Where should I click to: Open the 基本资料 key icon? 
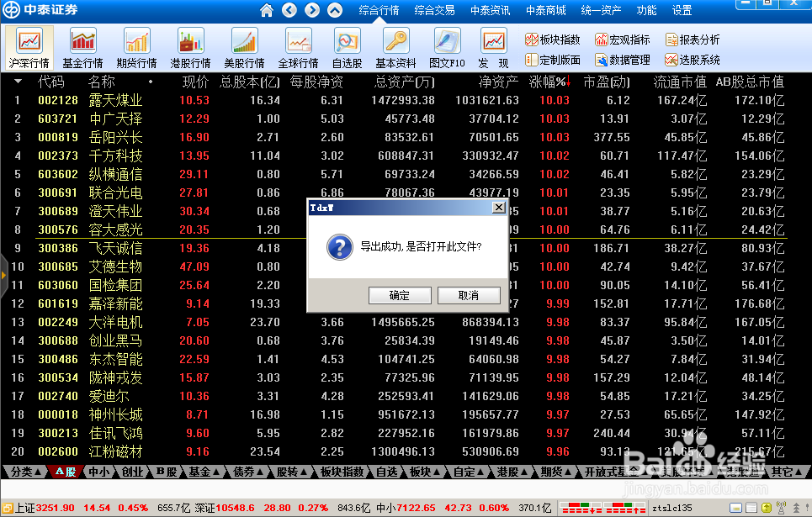395,48
